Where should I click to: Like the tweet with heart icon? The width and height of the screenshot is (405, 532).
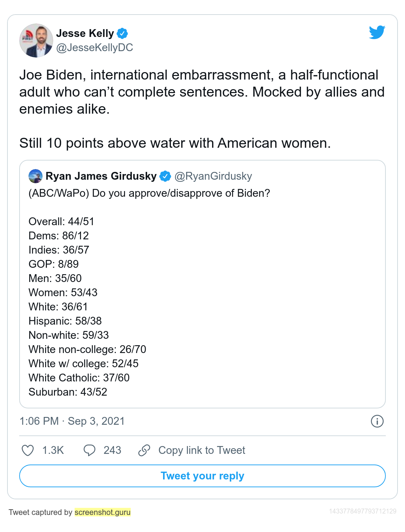(28, 450)
